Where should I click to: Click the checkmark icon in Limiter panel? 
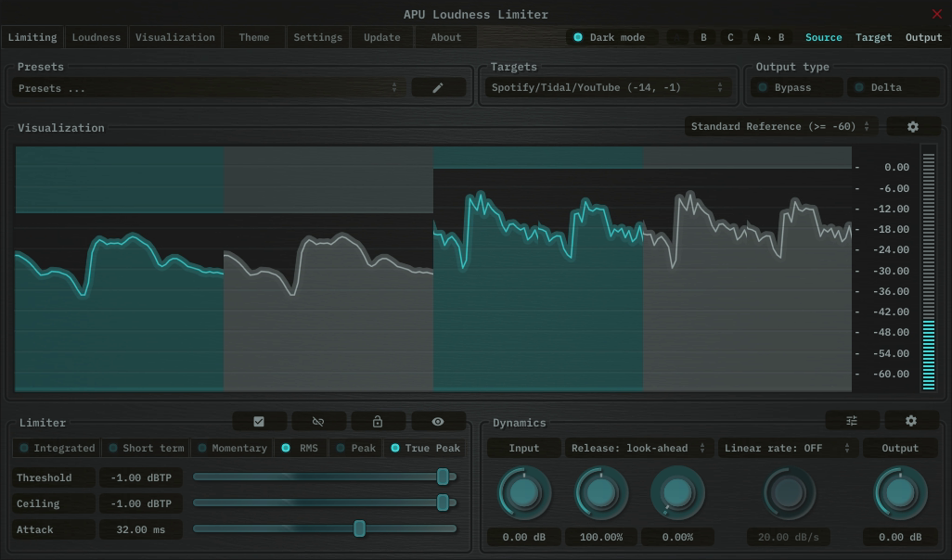click(259, 422)
